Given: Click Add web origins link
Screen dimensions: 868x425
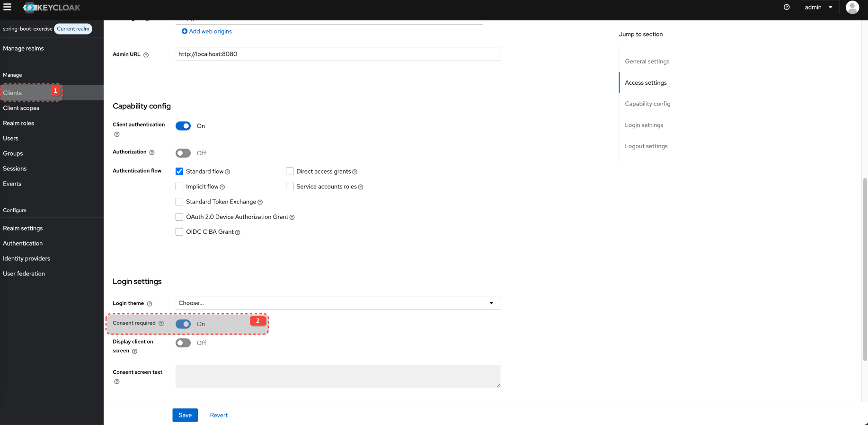Looking at the screenshot, I should tap(210, 31).
